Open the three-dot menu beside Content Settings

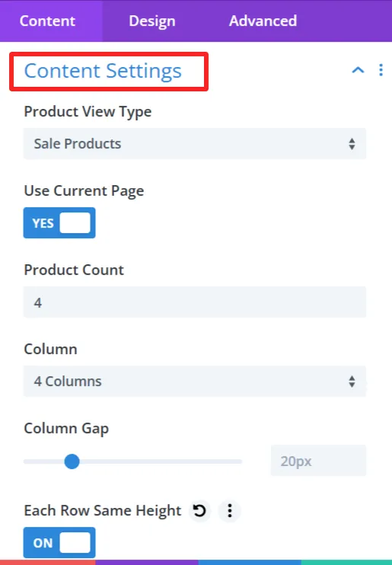click(x=381, y=70)
